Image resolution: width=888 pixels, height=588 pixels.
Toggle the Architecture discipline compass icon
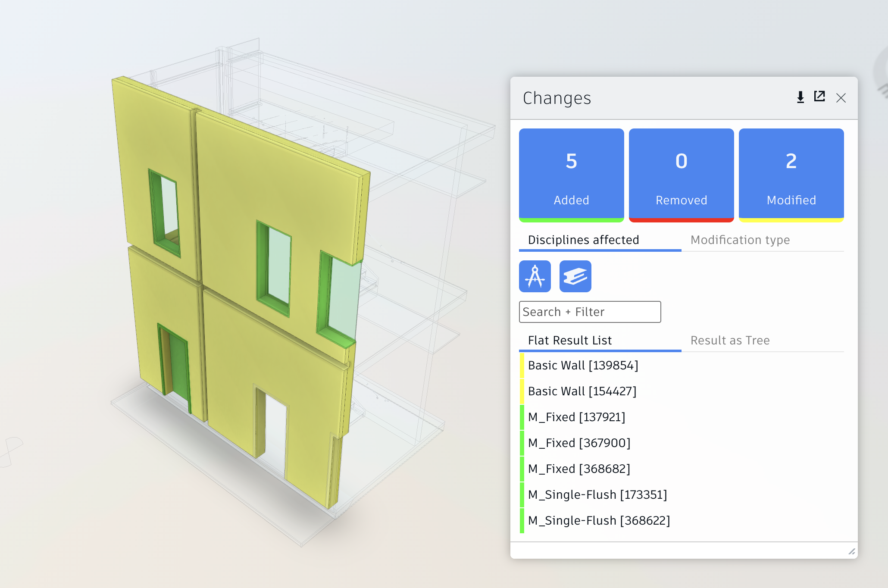535,276
